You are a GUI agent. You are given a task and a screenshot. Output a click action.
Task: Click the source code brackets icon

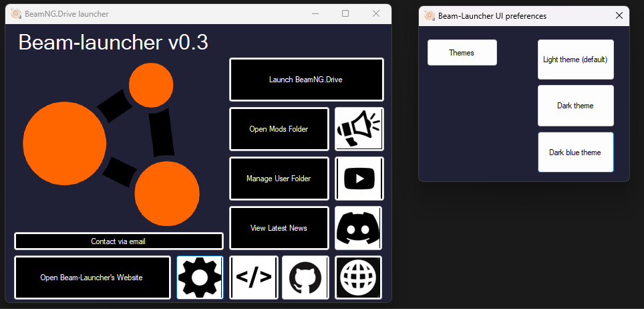click(254, 278)
